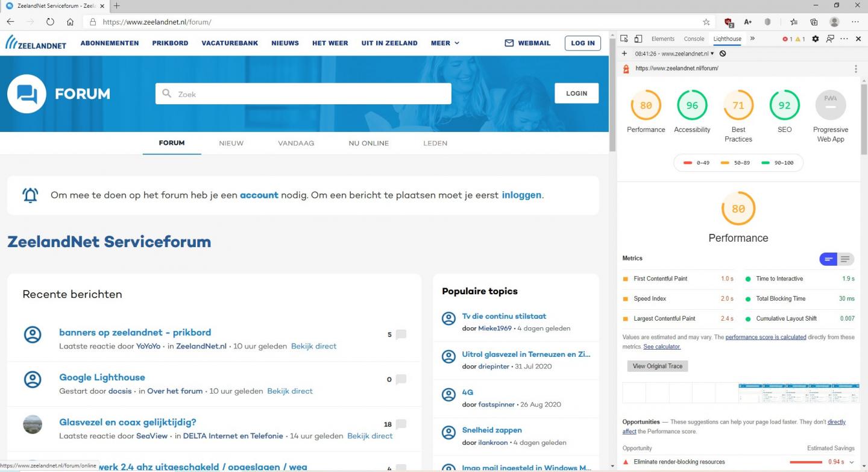Viewport: 868px width, 472px height.
Task: Click the View Original Trace button
Action: click(657, 366)
